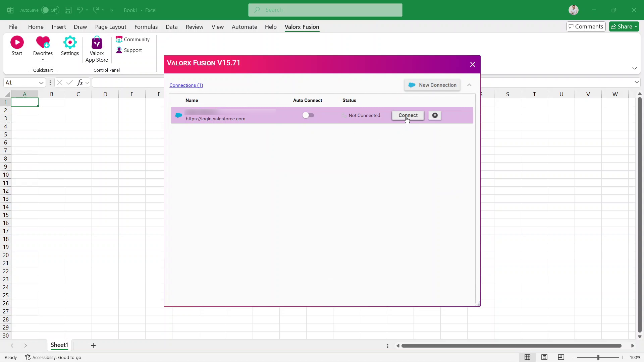
Task: Click the 100% zoom level
Action: click(x=635, y=357)
